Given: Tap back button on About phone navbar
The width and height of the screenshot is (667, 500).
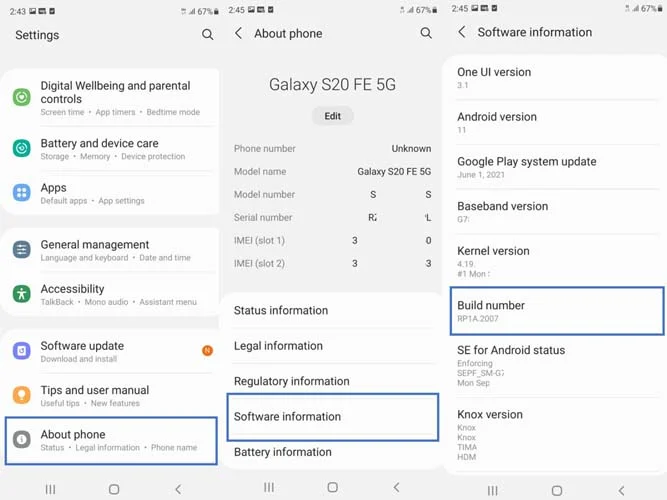Looking at the screenshot, I should tap(396, 487).
